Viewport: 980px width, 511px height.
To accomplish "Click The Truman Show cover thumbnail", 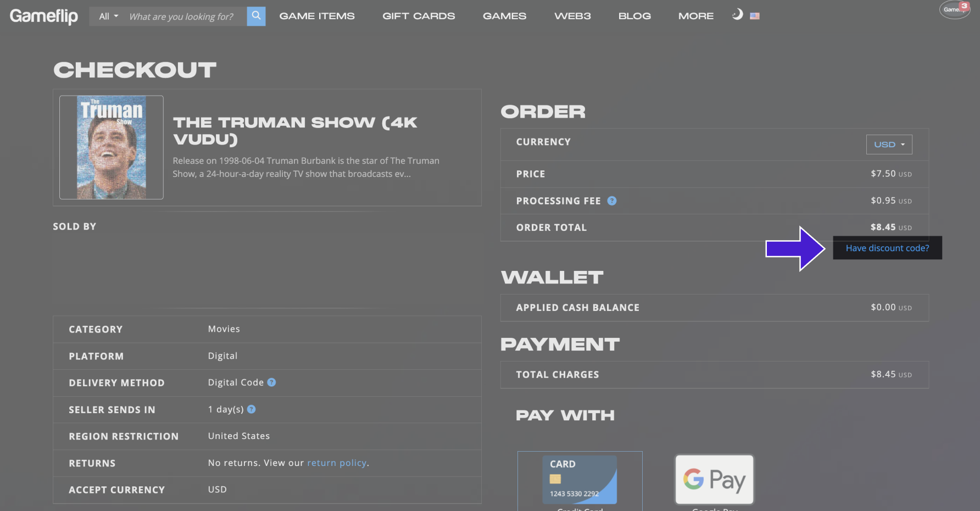I will click(x=112, y=147).
